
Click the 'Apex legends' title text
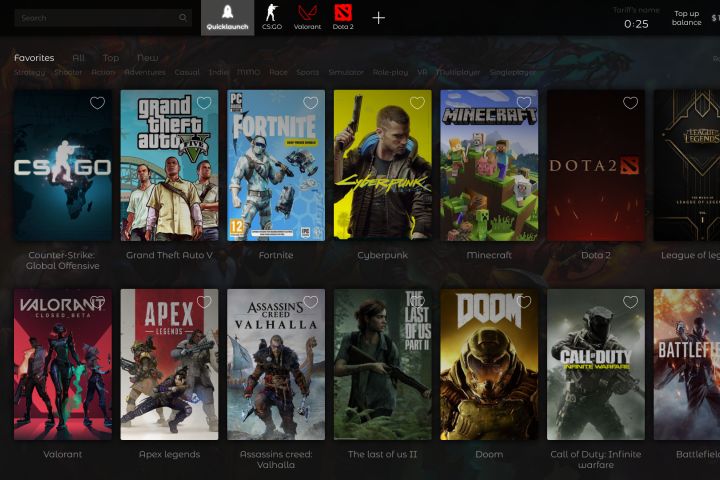(x=169, y=454)
